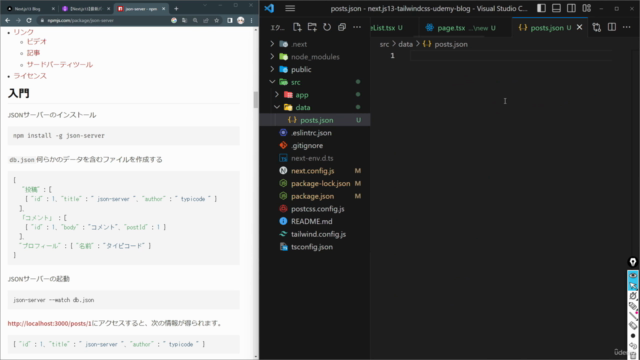Open the localhost:3000/posts/1 link
This screenshot has height=360, width=640.
pyautogui.click(x=49, y=324)
